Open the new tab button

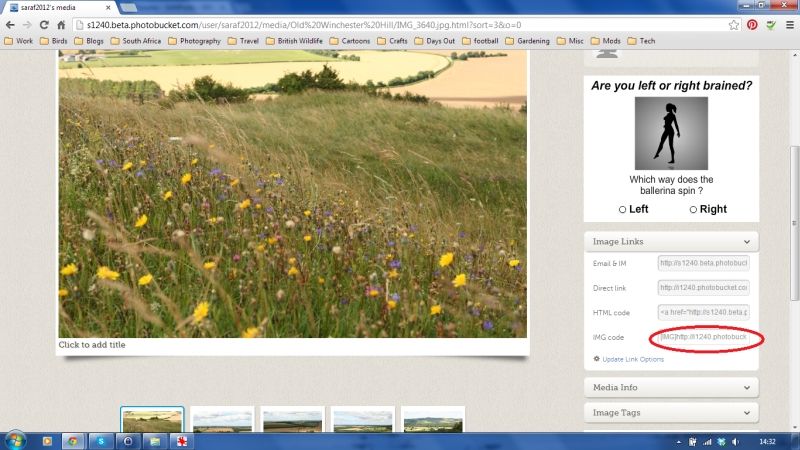[x=128, y=8]
